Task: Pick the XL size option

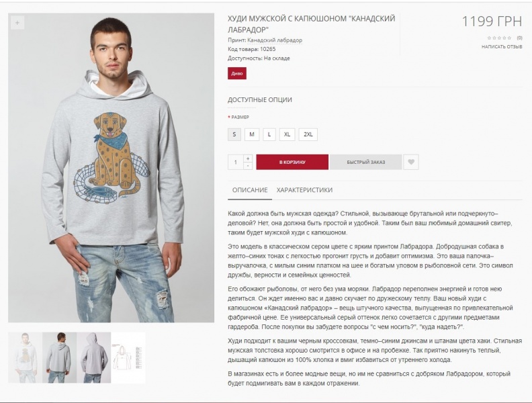Action: click(287, 134)
